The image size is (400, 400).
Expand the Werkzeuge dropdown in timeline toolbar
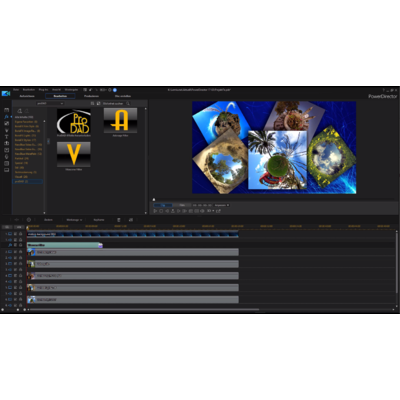pos(74,220)
